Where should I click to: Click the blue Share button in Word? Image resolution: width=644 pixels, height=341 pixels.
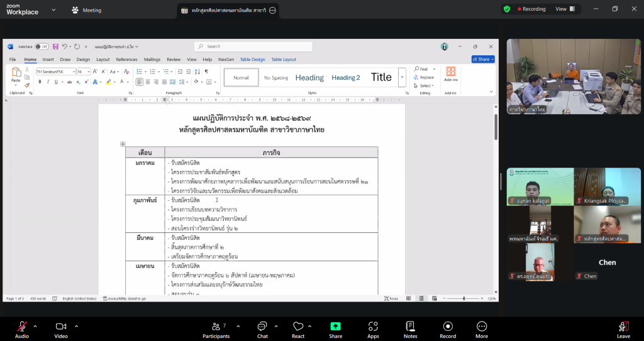tap(483, 60)
